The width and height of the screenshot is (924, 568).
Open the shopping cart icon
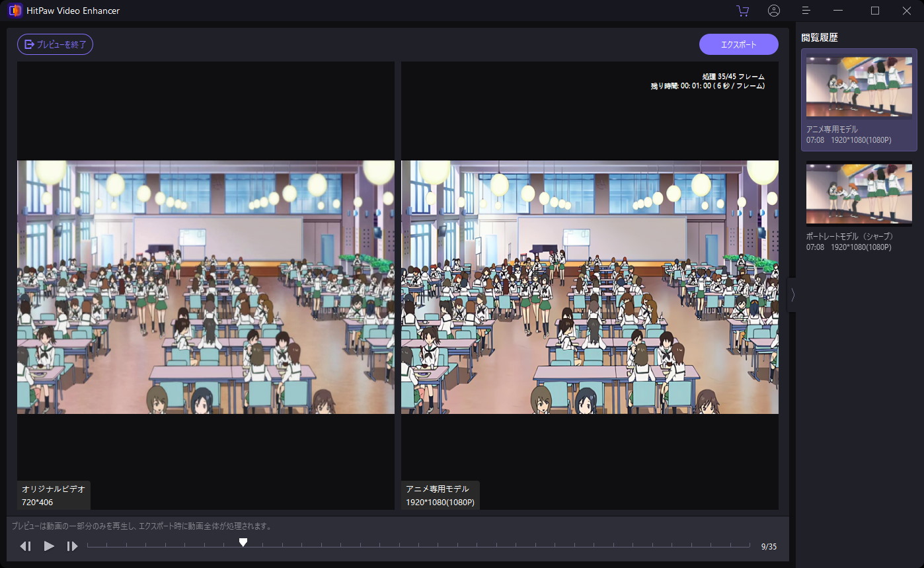coord(742,11)
